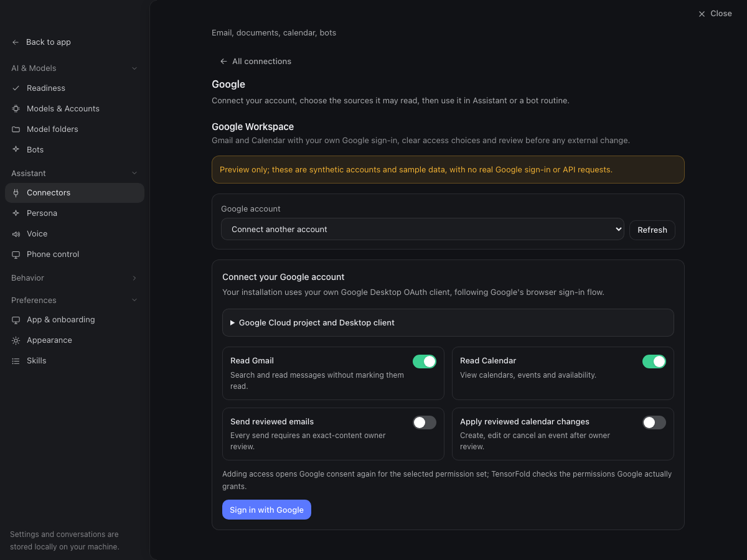The image size is (747, 560).
Task: Click the Google account field label
Action: pos(251,209)
